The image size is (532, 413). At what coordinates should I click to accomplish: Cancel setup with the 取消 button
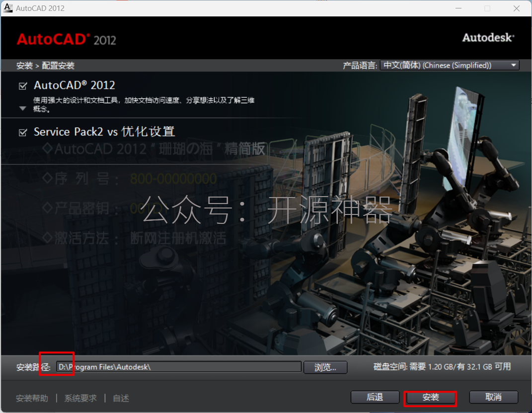[493, 397]
